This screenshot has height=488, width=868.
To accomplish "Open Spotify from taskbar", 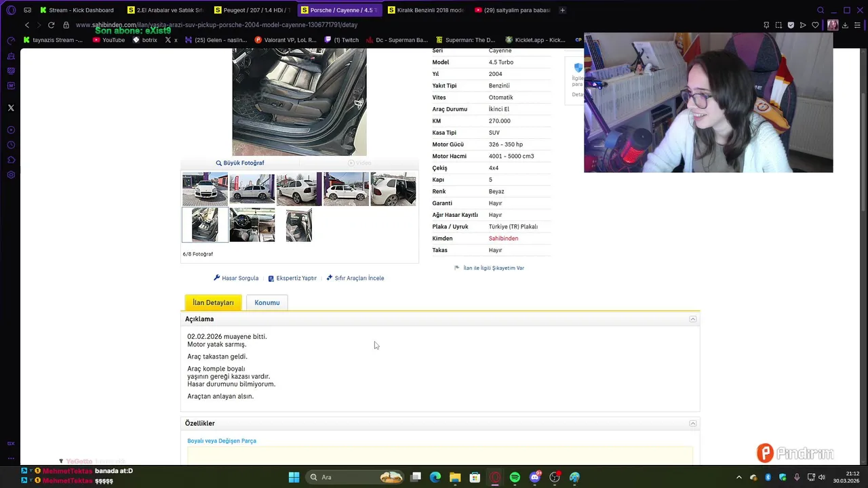I will click(x=515, y=477).
